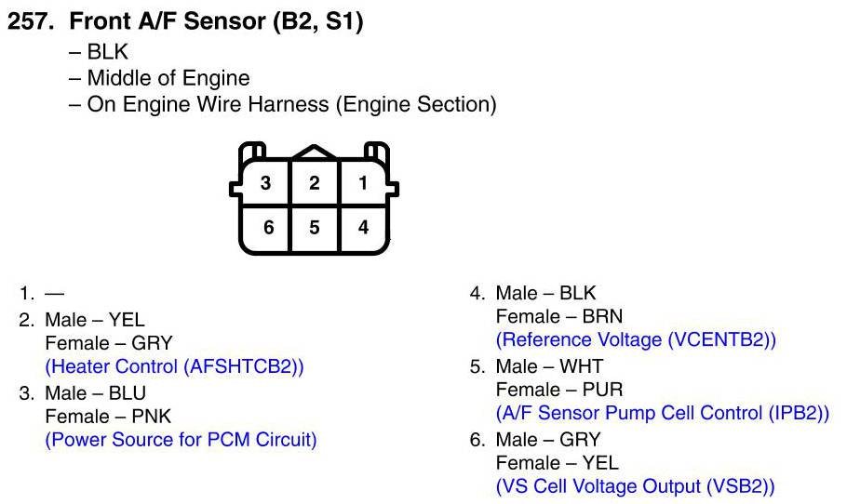
Task: Select pin 3 cavity in connector diagram
Action: [266, 183]
